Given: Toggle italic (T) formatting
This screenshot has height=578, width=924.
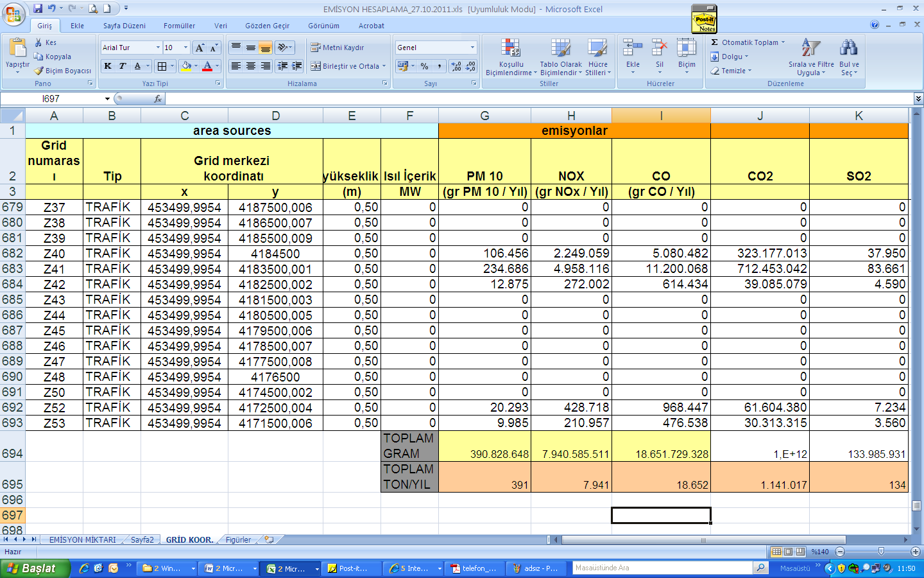Looking at the screenshot, I should tap(122, 66).
